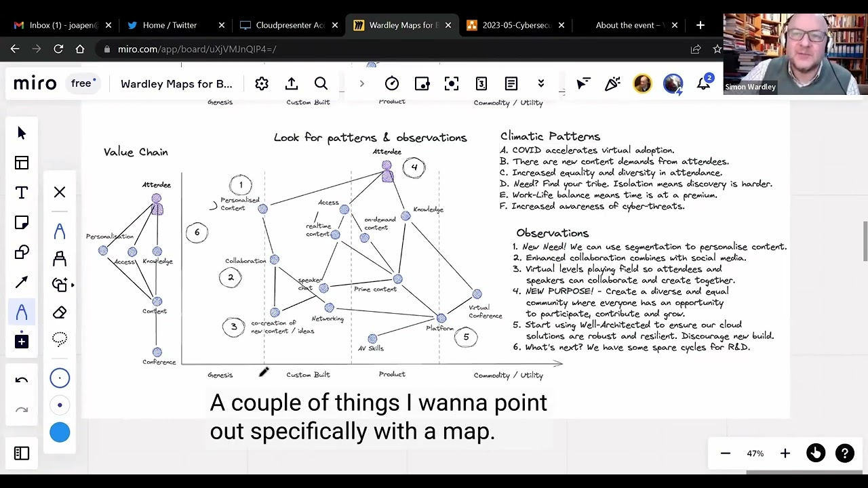868x488 pixels.
Task: Switch to the 2023-05-Cybersecu tab
Action: [515, 25]
